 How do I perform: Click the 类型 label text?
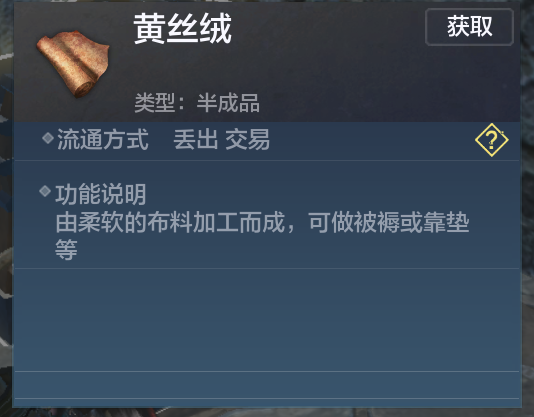click(x=155, y=103)
